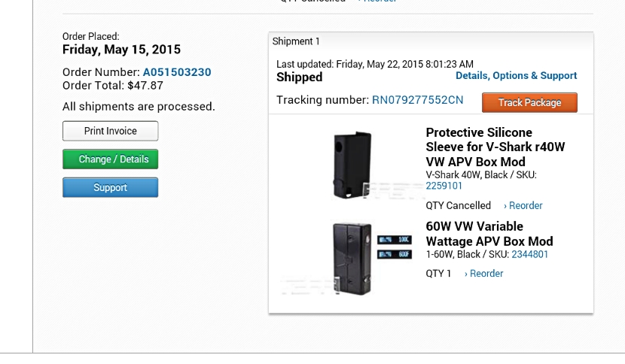Click the bold Shipped status text
This screenshot has height=364, width=625.
299,77
